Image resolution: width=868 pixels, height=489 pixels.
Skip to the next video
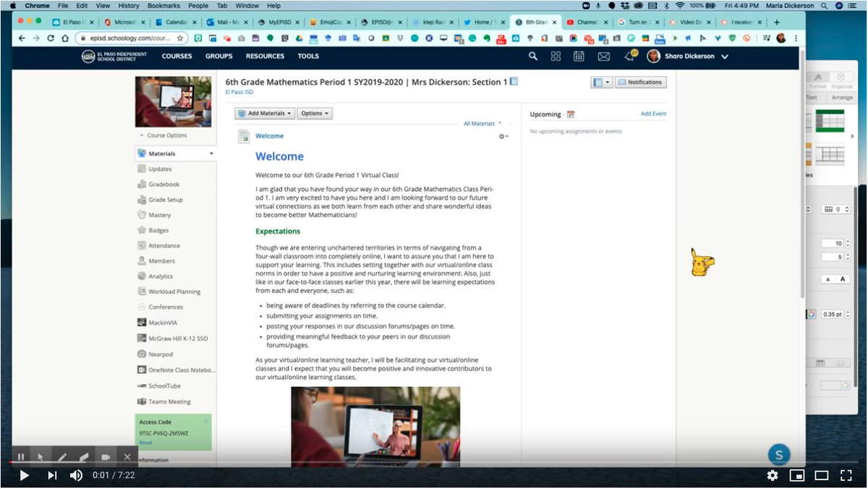[x=52, y=475]
